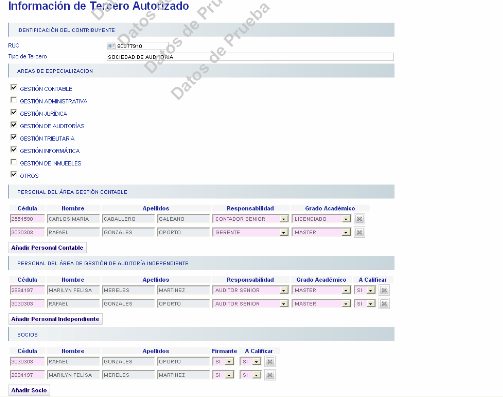The height and width of the screenshot is (397, 503).
Task: Remove Marilyn Felisa from Socios list
Action: pos(270,375)
